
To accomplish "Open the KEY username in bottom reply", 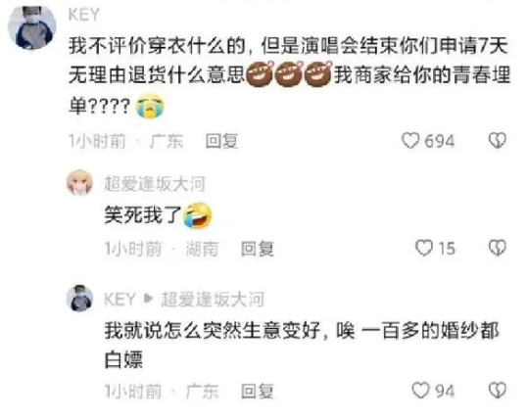I will coord(120,299).
